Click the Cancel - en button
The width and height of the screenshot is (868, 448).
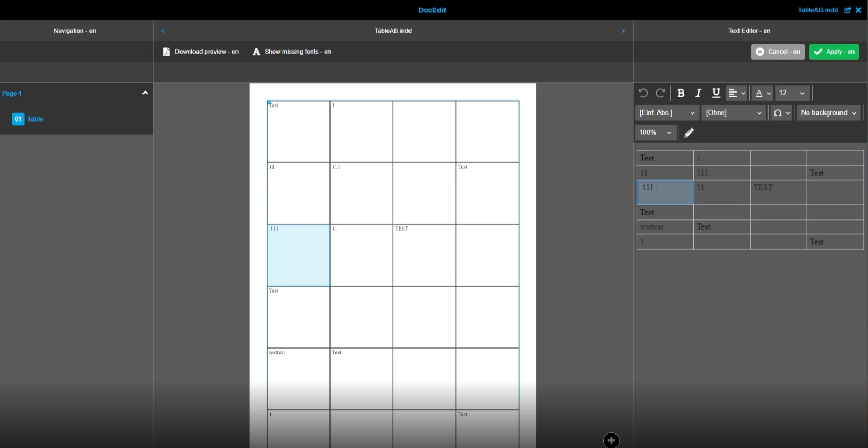tap(778, 52)
